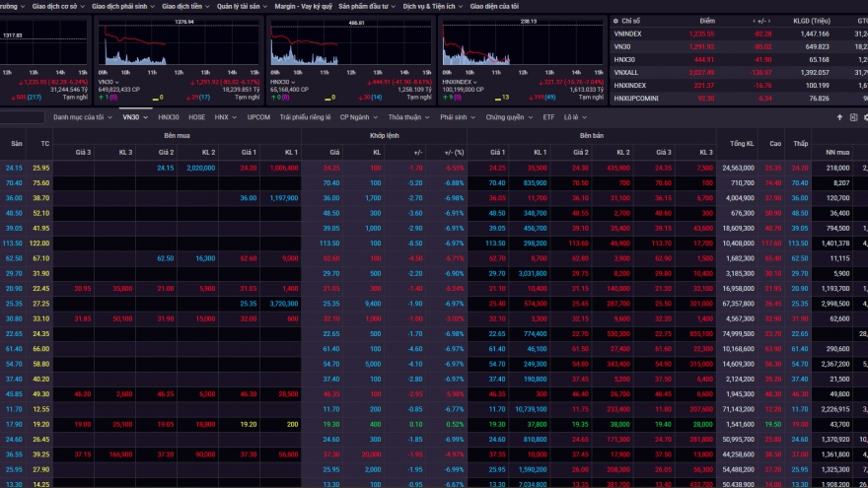Expand the CP Ngành dropdown
Viewport: 868px width, 488px height.
tap(358, 117)
